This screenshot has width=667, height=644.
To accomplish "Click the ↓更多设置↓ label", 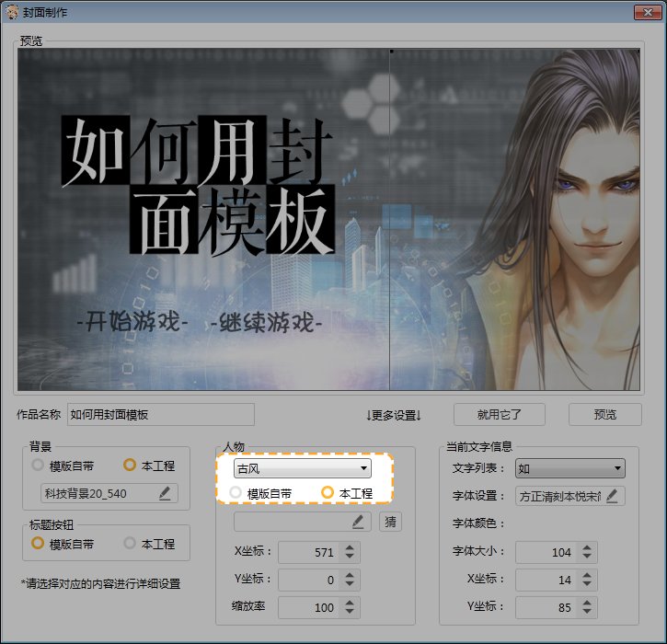I will (393, 415).
